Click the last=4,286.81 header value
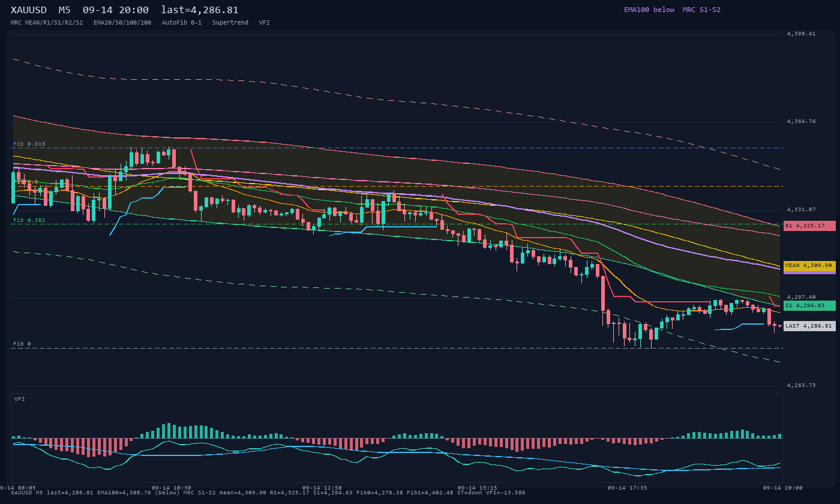Screen dimensions: 840x504 [x=200, y=10]
